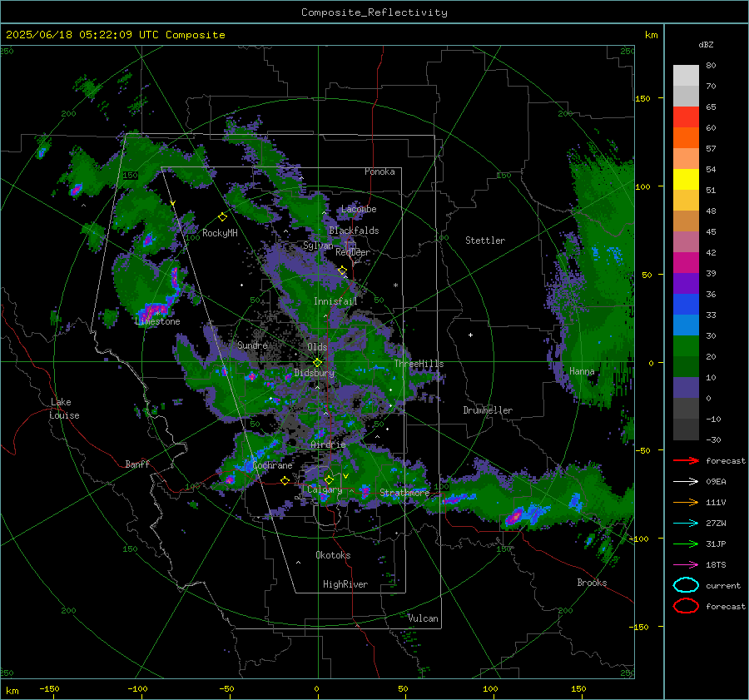Image resolution: width=749 pixels, height=700 pixels.
Task: Click the red forecast ellipse symbol
Action: [686, 606]
